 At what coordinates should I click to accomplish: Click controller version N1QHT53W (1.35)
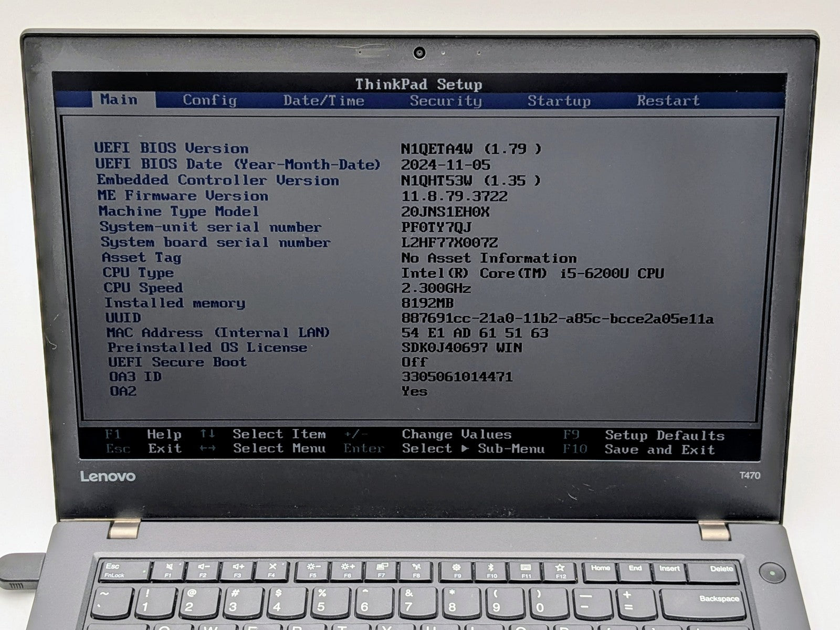pos(471,181)
